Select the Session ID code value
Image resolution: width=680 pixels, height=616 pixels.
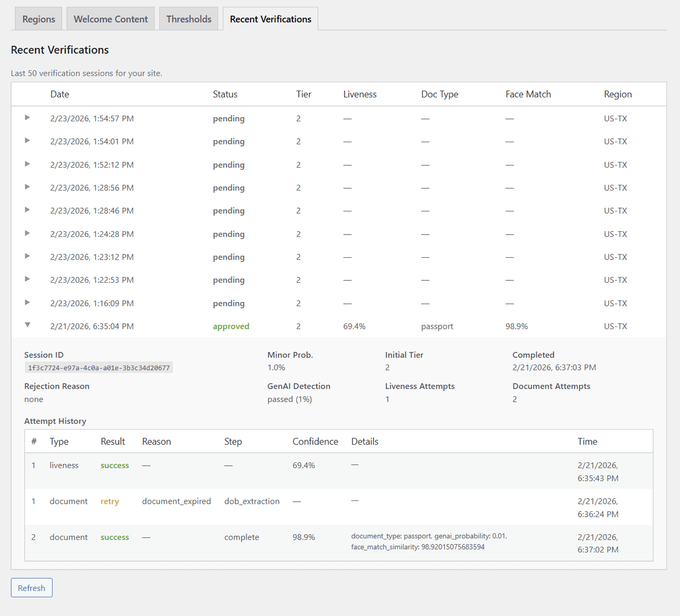click(x=99, y=368)
